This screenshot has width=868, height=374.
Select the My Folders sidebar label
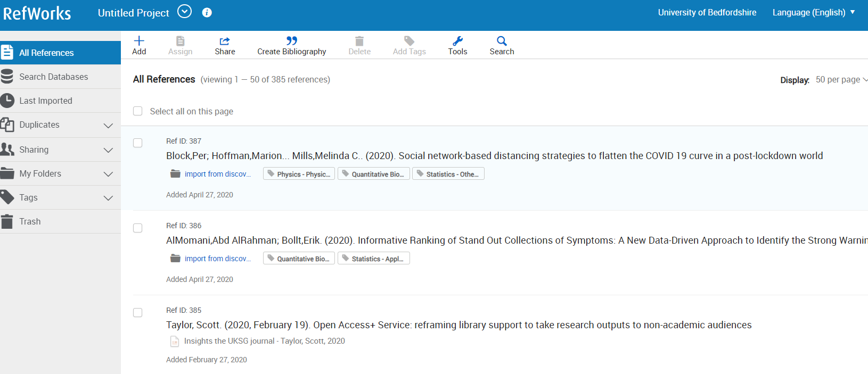point(40,173)
